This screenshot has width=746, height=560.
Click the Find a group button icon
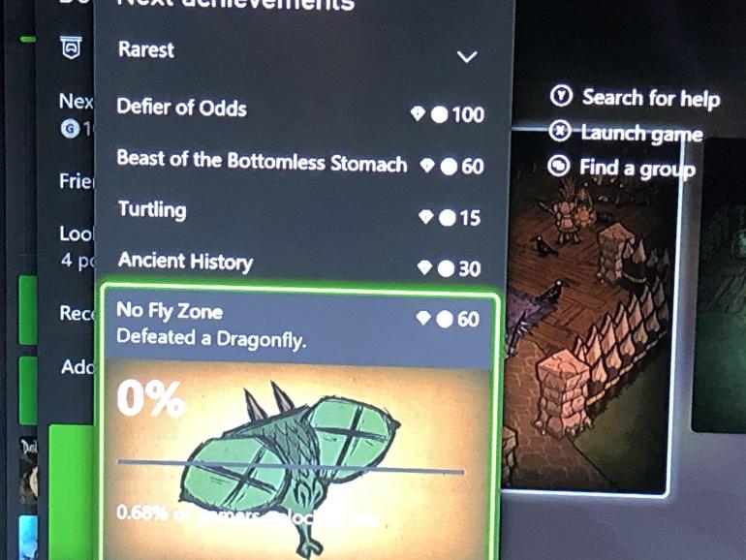[x=559, y=166]
